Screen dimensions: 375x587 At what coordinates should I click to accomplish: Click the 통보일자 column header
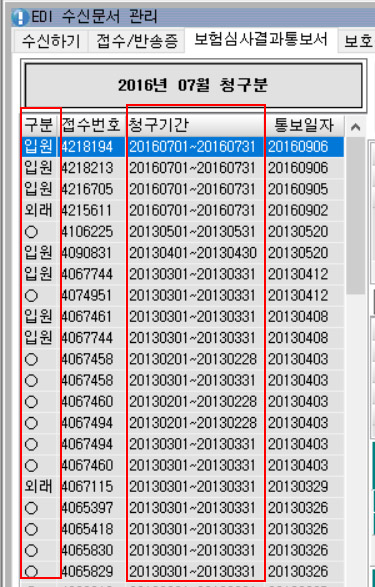point(304,125)
